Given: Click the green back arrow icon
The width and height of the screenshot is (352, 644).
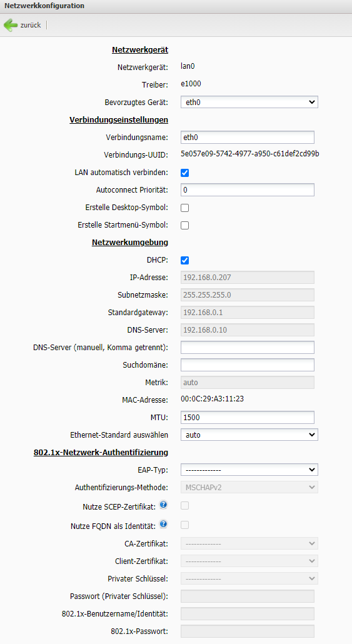Looking at the screenshot, I should tap(10, 25).
